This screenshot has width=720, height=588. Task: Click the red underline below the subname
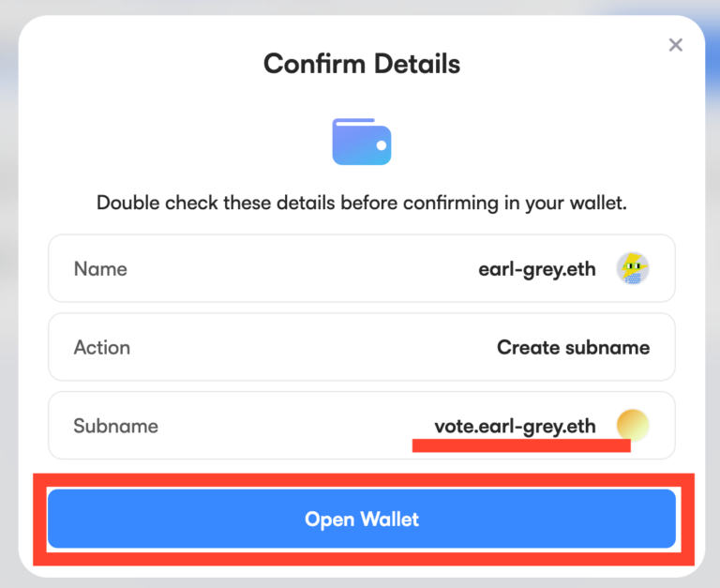[521, 447]
